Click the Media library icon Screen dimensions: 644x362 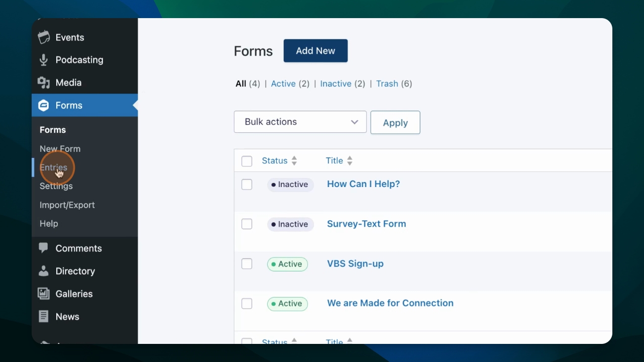44,82
